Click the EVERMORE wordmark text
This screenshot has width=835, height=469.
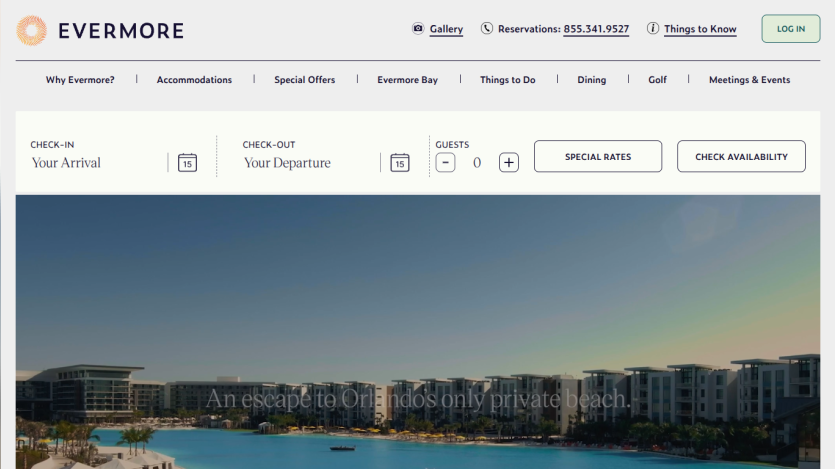pos(121,31)
